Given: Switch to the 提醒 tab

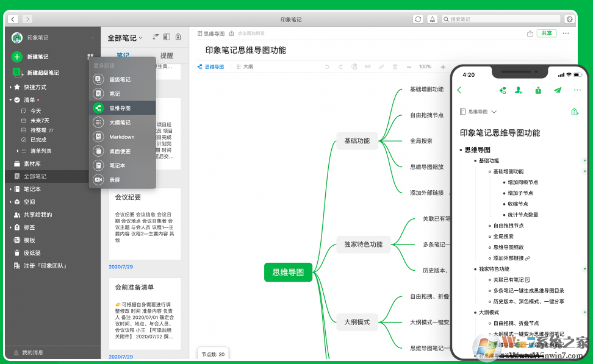Looking at the screenshot, I should [167, 55].
